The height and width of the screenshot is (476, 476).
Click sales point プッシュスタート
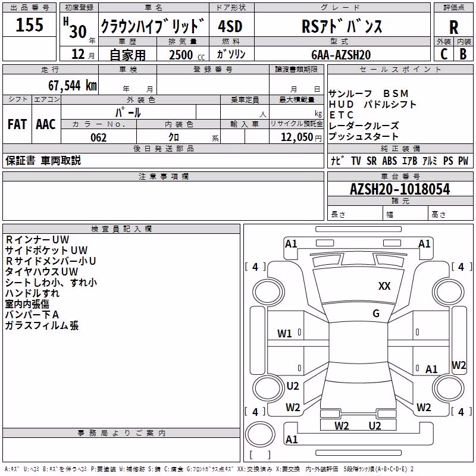point(364,136)
